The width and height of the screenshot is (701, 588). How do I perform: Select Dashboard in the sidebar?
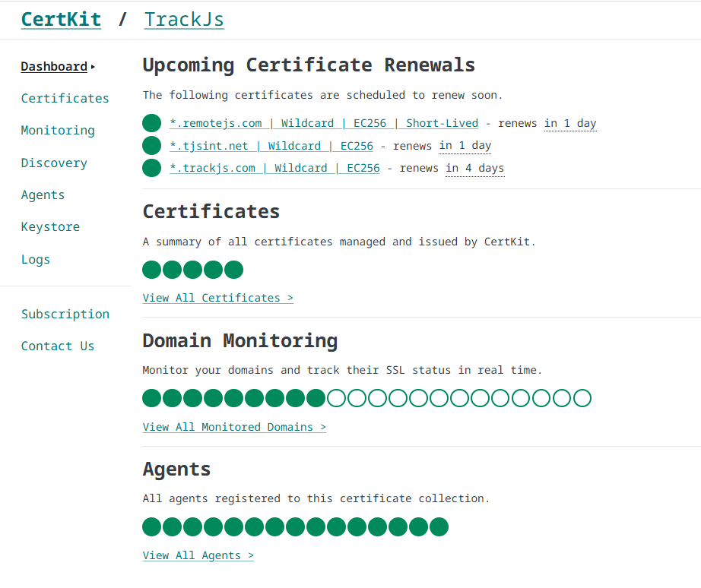click(x=54, y=67)
